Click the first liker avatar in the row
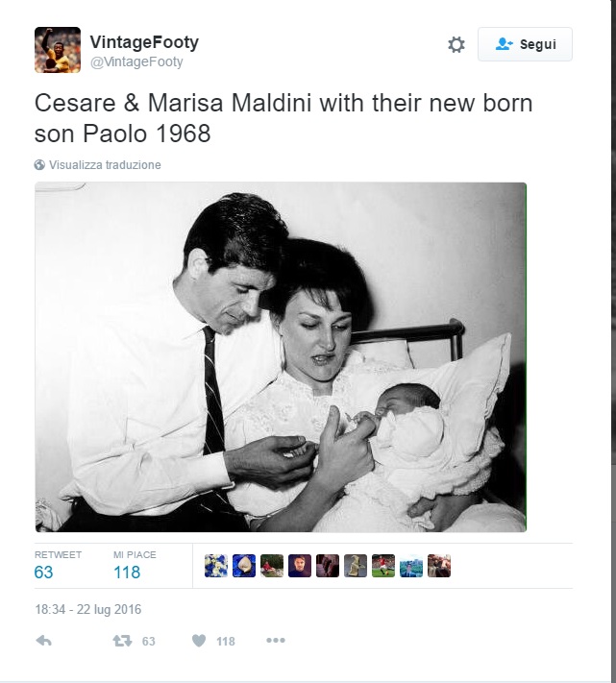Viewport: 616px width, 683px height. click(x=216, y=567)
